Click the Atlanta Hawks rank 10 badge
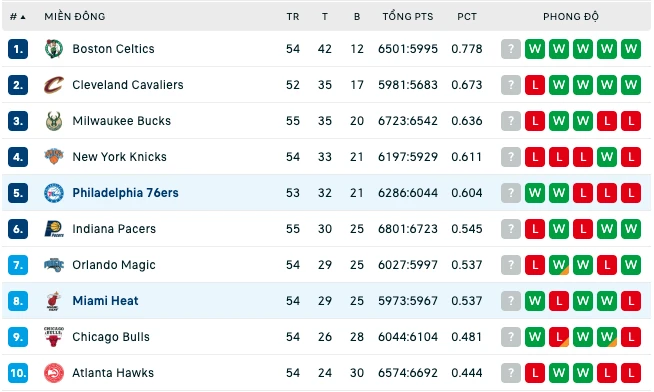Image resolution: width=654 pixels, height=392 pixels. coord(18,373)
